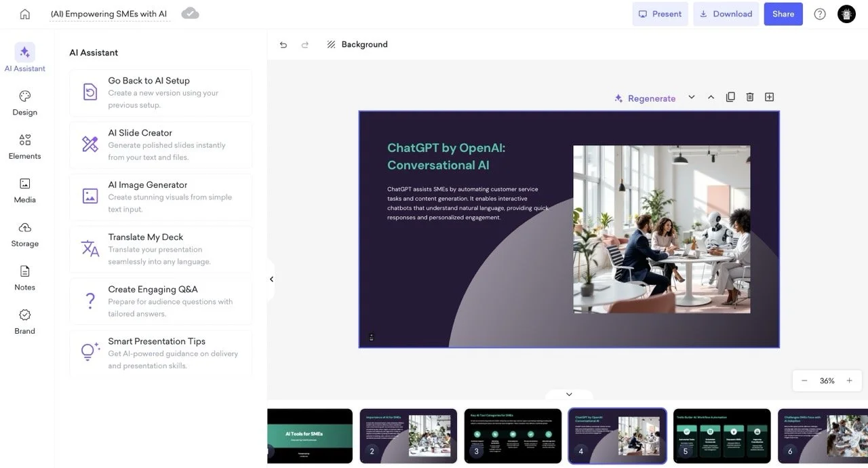
Task: Open the AI Assistant sidebar tab
Action: [x=25, y=58]
